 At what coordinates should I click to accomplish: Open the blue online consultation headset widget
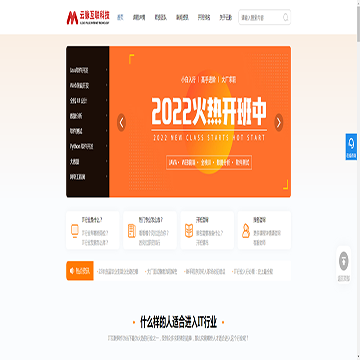[x=351, y=146]
